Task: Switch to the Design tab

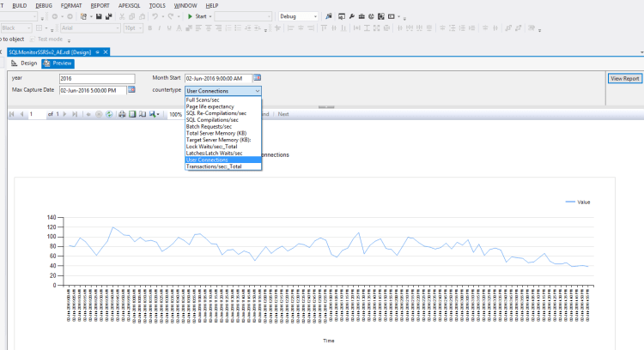Action: tap(24, 63)
